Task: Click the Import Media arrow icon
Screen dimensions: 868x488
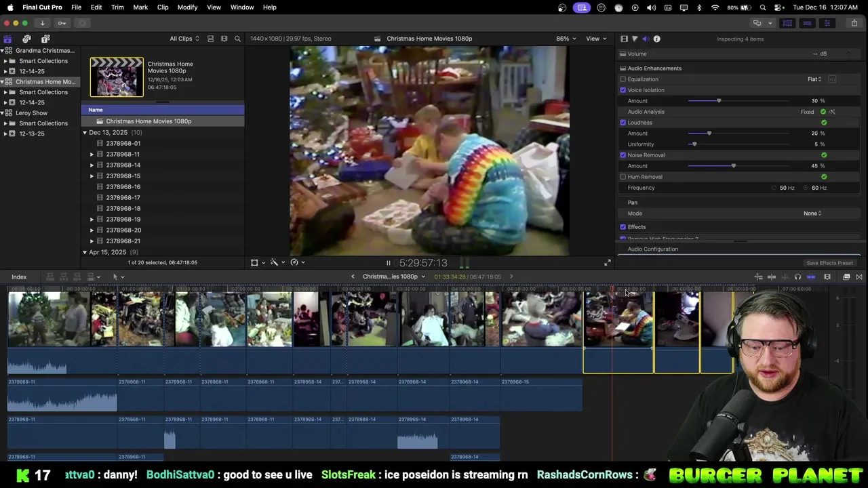Action: coord(42,23)
